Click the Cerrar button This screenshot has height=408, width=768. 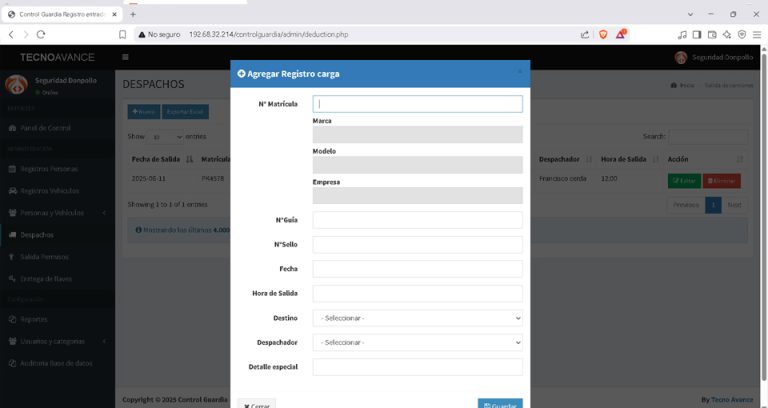coord(257,405)
